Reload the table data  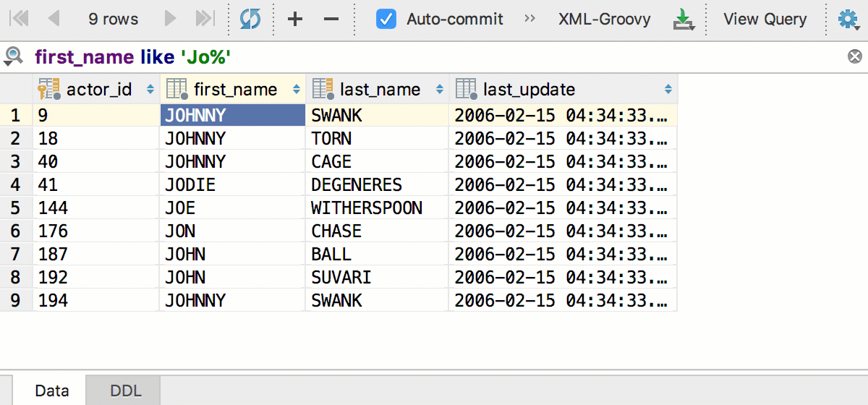tap(250, 20)
